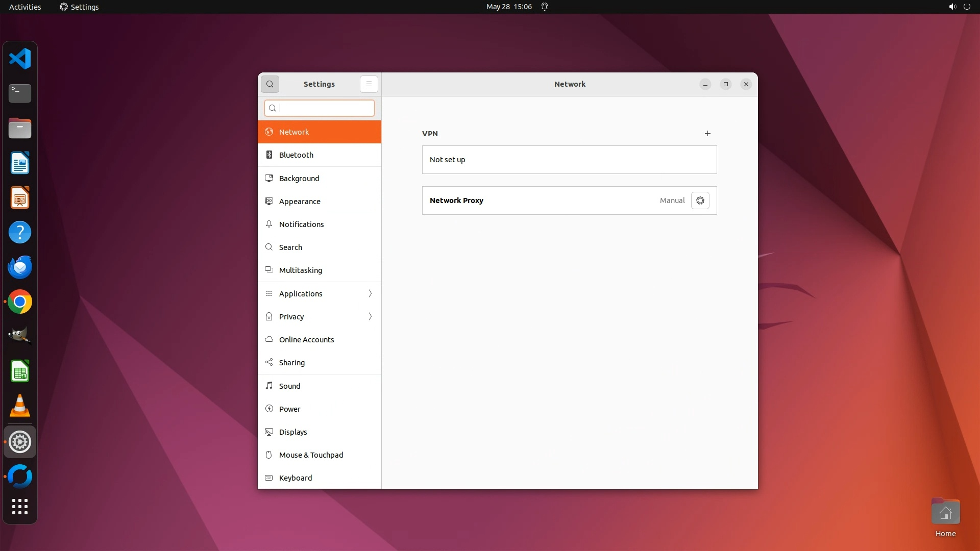Launch Google Chrome from the dock

pos(20,302)
